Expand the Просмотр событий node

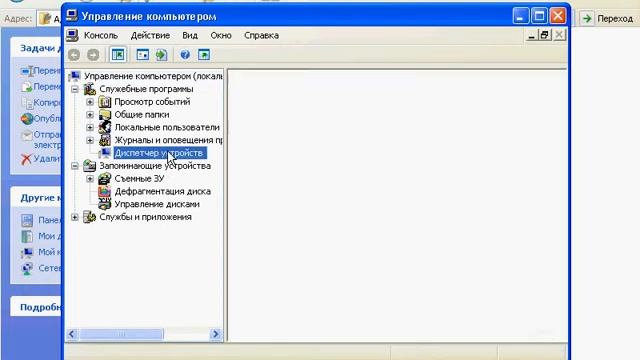[x=90, y=102]
